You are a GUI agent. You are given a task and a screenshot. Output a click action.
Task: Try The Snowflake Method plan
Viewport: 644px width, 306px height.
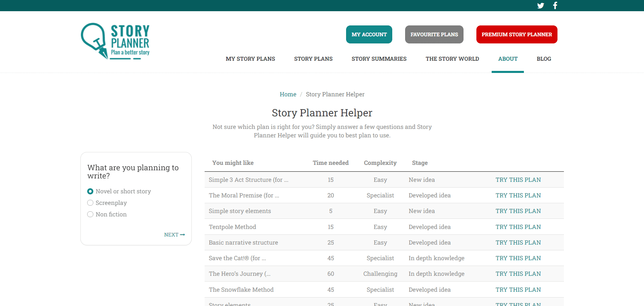(x=518, y=290)
